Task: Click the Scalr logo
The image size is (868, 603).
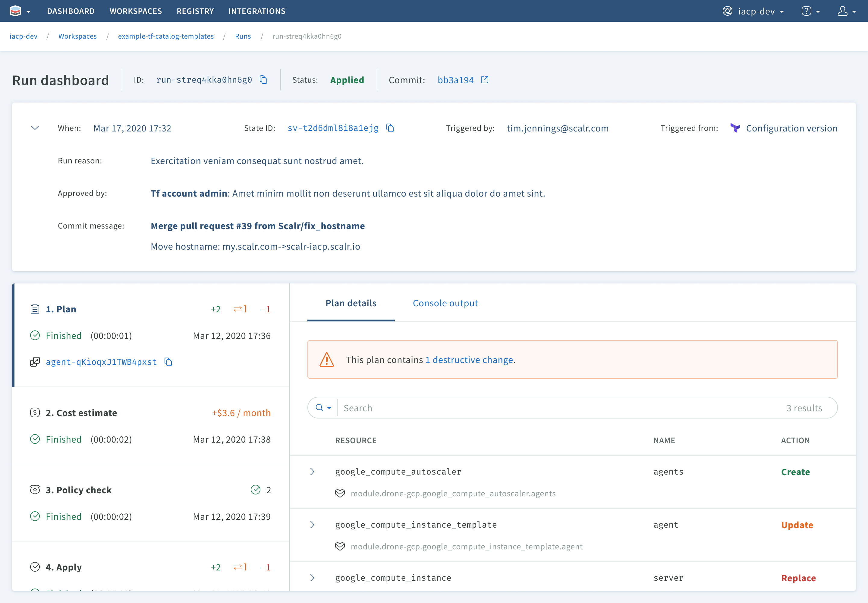Action: (x=15, y=11)
